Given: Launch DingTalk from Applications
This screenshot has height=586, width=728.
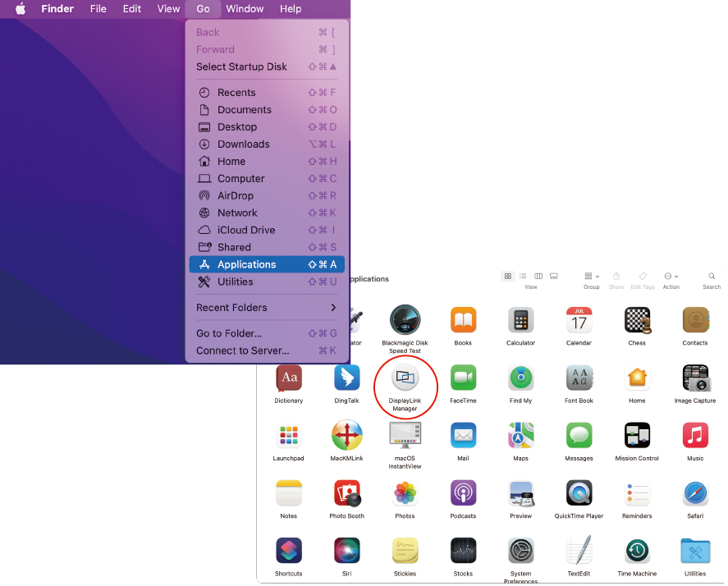Looking at the screenshot, I should [346, 378].
